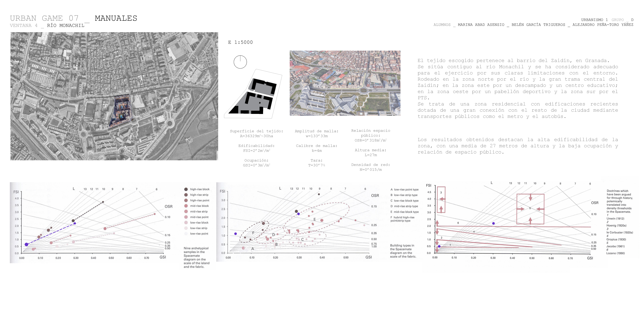The image size is (644, 311).
Task: Select the paragraph beginning 'El tejido escogido'
Action: click(x=518, y=88)
